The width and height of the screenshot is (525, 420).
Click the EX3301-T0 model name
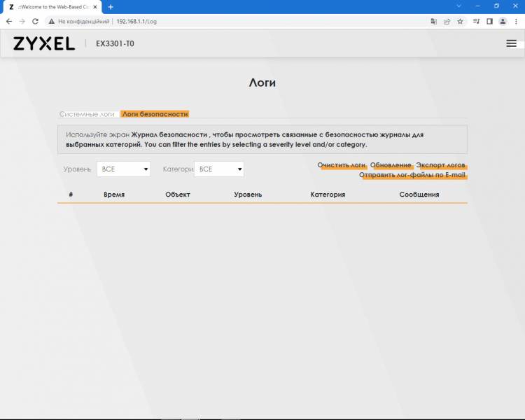click(115, 44)
